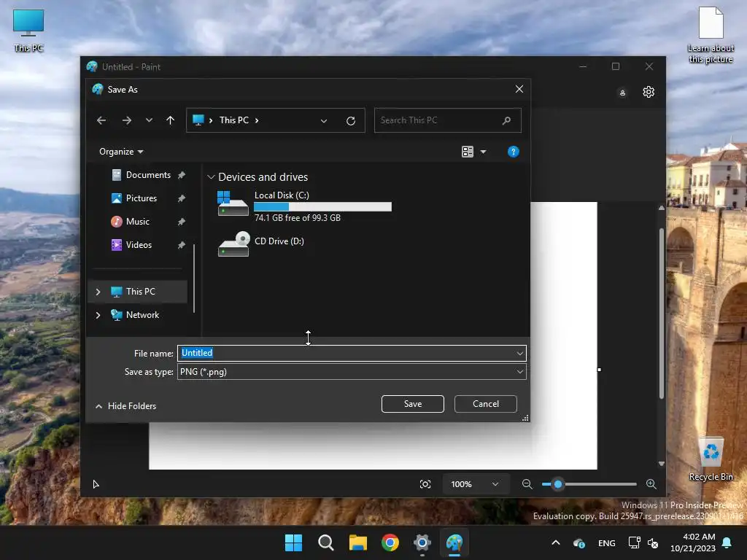Open Settings from taskbar
The height and width of the screenshot is (560, 747).
click(x=422, y=542)
